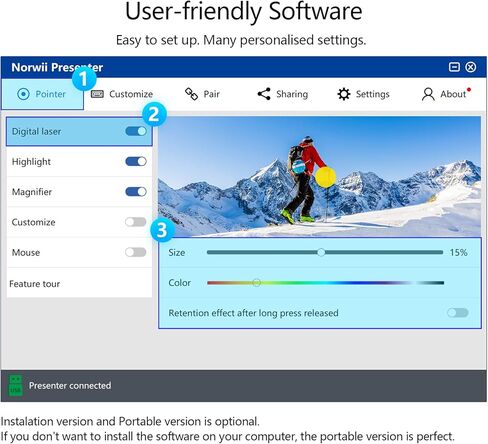The image size is (488, 444).
Task: Click the skier preview image
Action: [319, 177]
